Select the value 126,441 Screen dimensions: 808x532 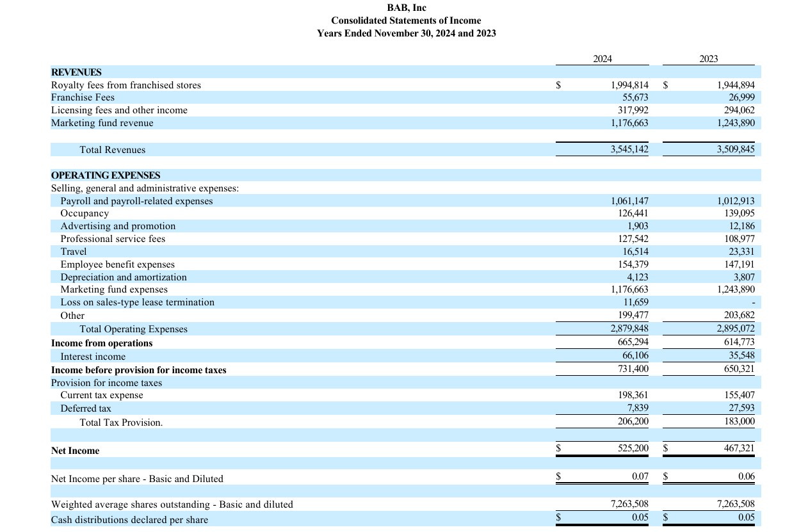633,213
